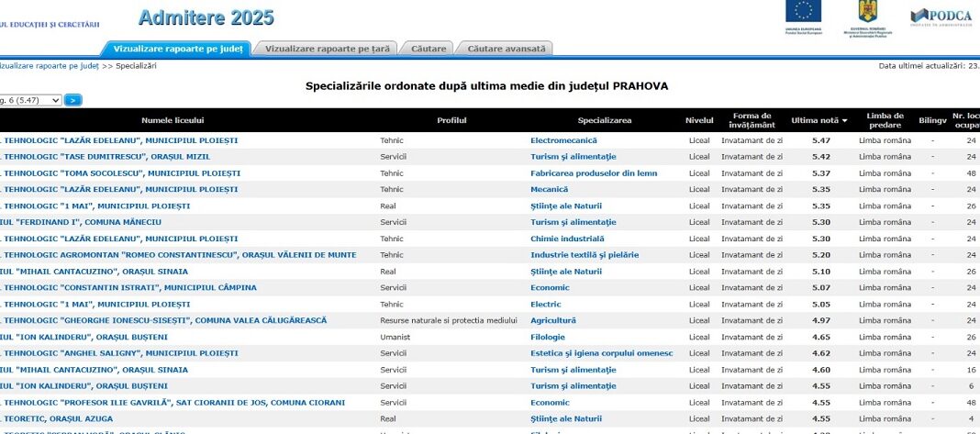The width and height of the screenshot is (980, 434).
Task: Select the 5.07 last grade value
Action: tap(821, 288)
